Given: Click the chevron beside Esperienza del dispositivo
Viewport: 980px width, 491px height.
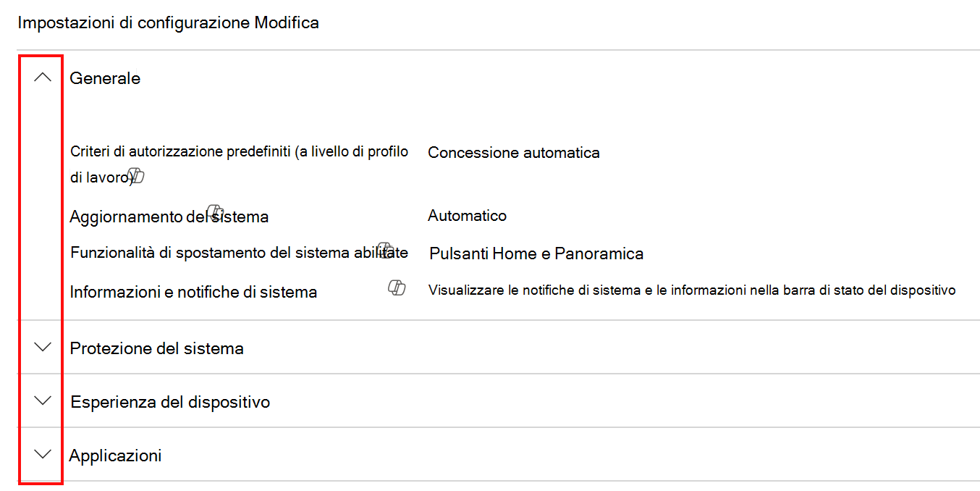Looking at the screenshot, I should click(x=41, y=400).
